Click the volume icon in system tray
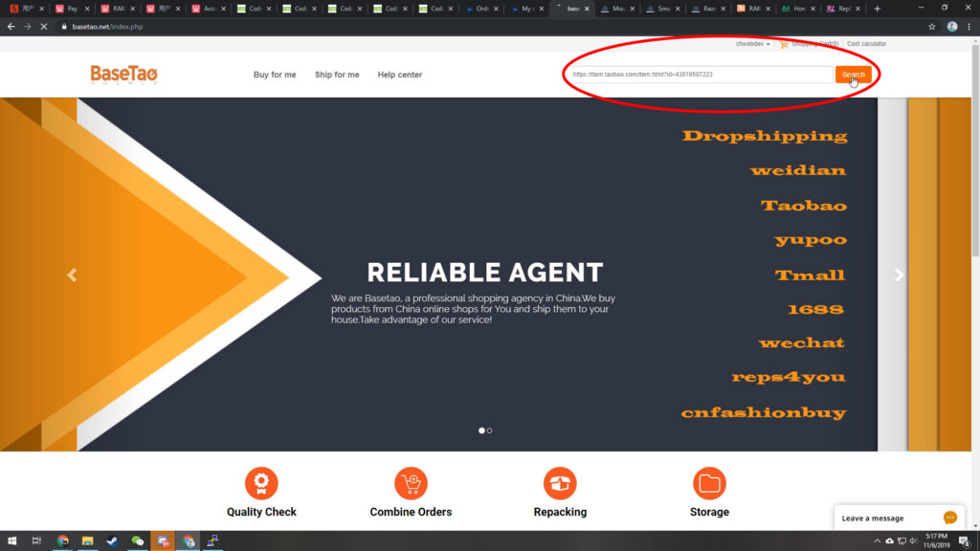980x551 pixels. (913, 541)
